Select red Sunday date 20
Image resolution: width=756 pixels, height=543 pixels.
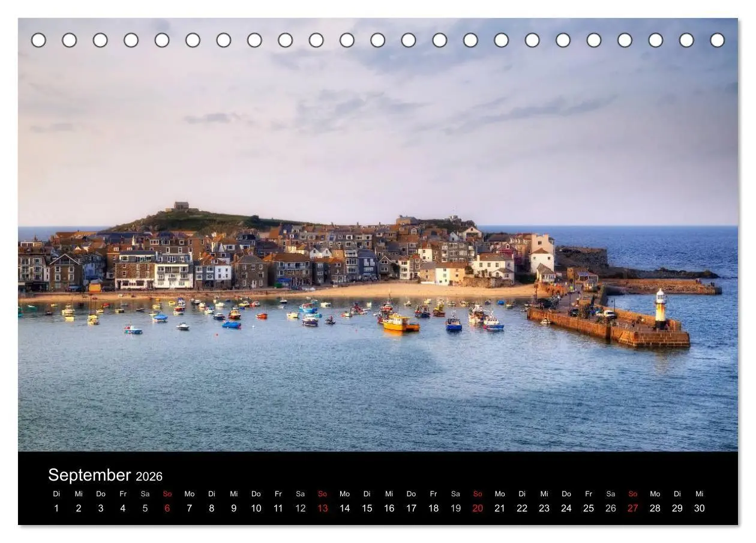478,508
